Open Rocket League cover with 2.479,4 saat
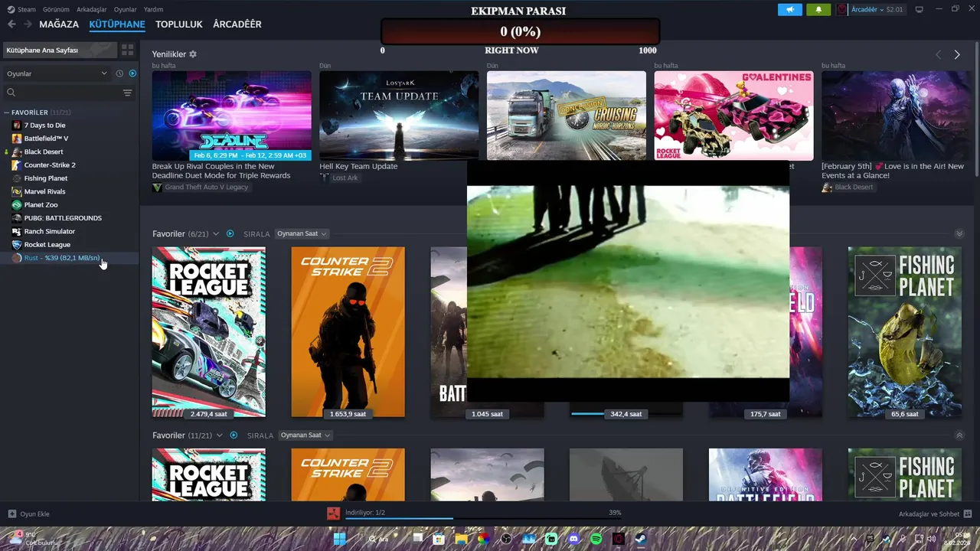The height and width of the screenshot is (551, 980). click(x=209, y=332)
